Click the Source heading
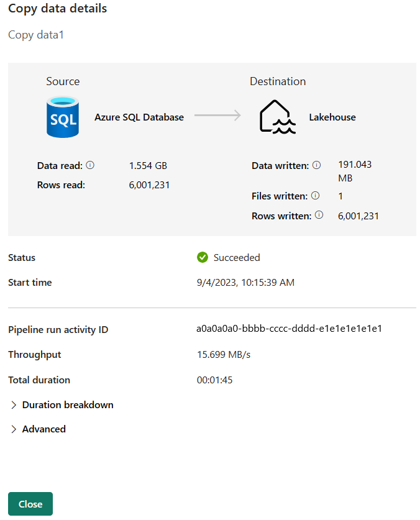Image resolution: width=420 pixels, height=520 pixels. [63, 81]
